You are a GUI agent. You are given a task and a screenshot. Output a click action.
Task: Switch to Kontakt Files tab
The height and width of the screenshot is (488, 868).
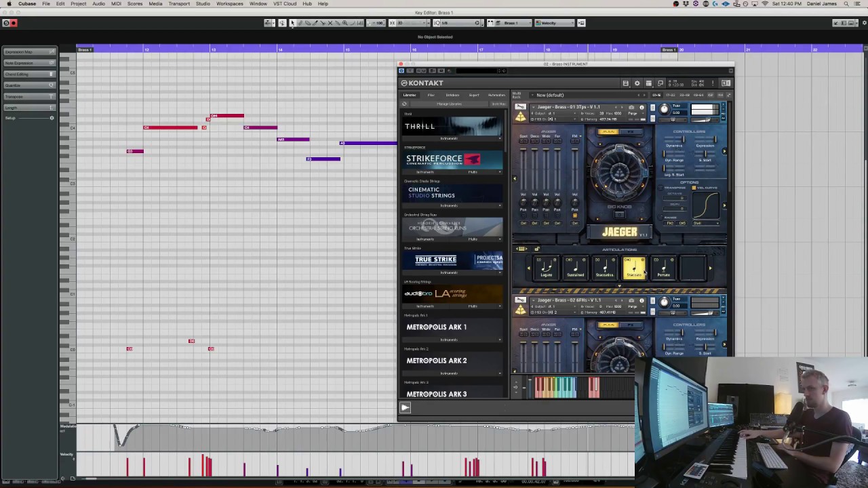(431, 95)
